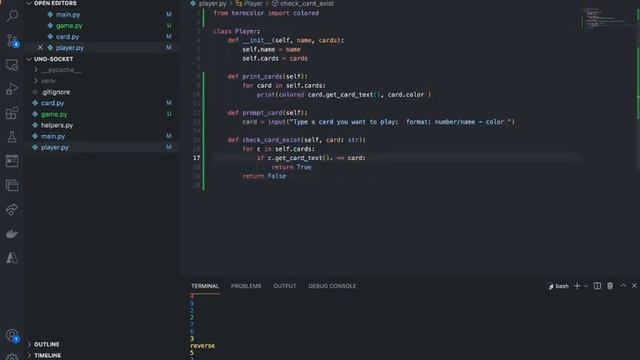This screenshot has width=640, height=360.
Task: Click 'class Player:' definition text
Action: pos(236,31)
